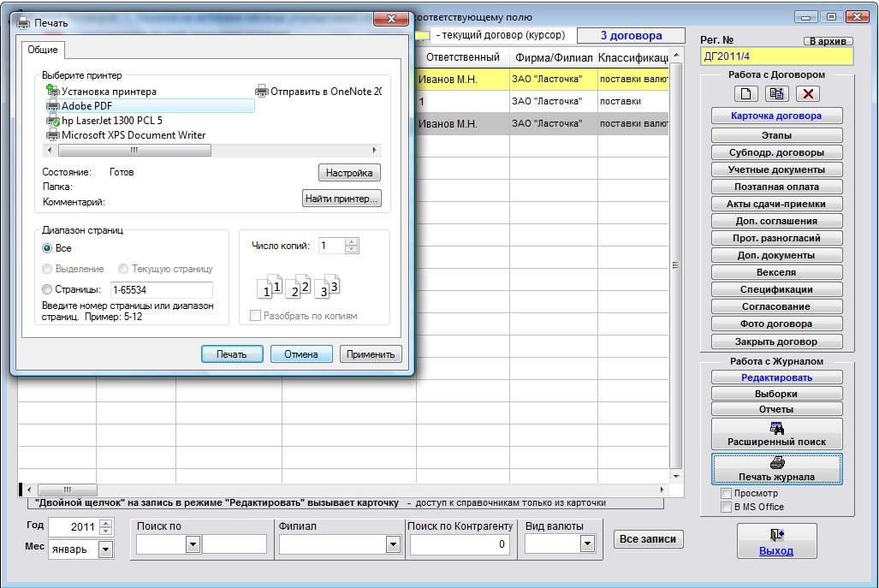Select the Страницы radio button
879x588 pixels.
click(47, 289)
